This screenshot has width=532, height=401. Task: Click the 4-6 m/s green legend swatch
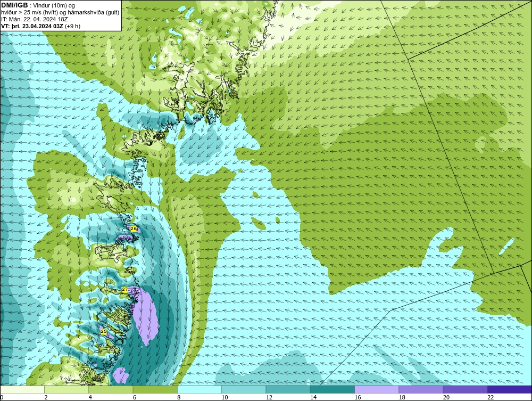pyautogui.click(x=111, y=389)
